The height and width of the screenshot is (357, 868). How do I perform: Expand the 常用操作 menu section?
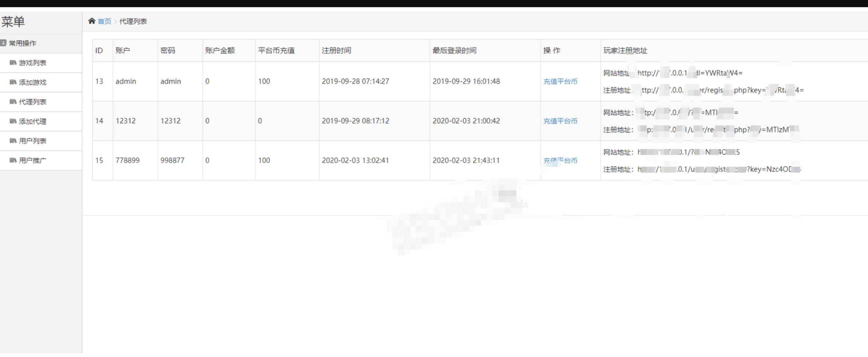pyautogui.click(x=41, y=43)
